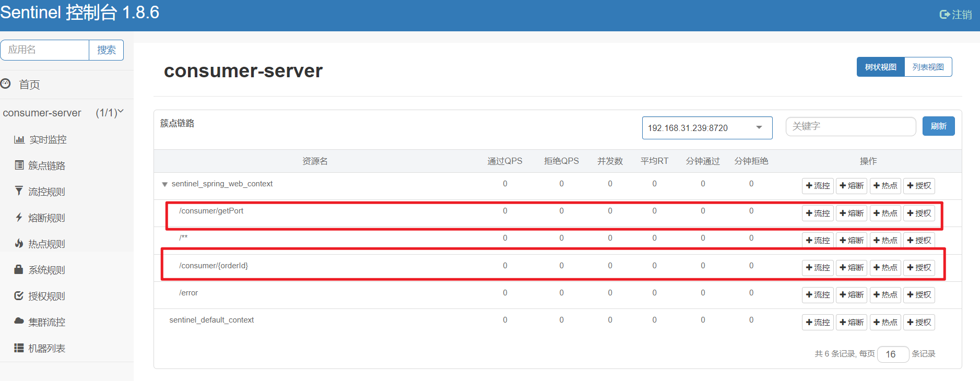Image resolution: width=980 pixels, height=381 pixels.
Task: Add 流控 rule for /** resource
Action: point(818,240)
